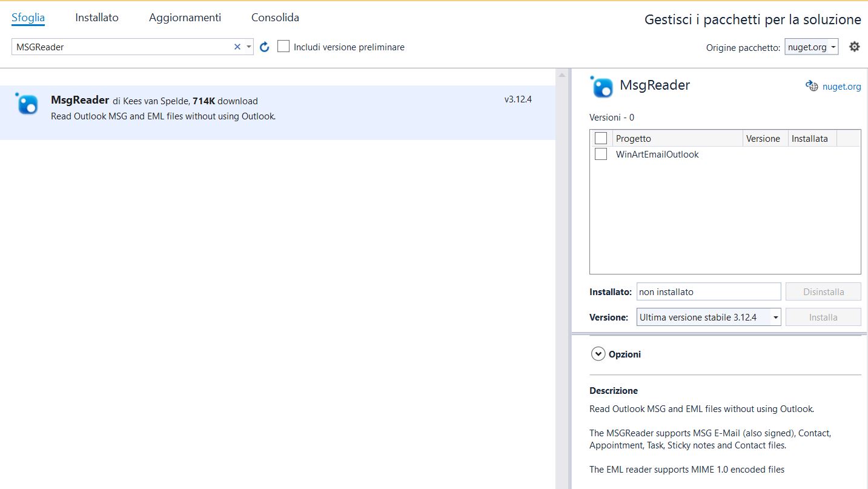Expand the search history dropdown arrow
The width and height of the screenshot is (868, 489).
(249, 47)
